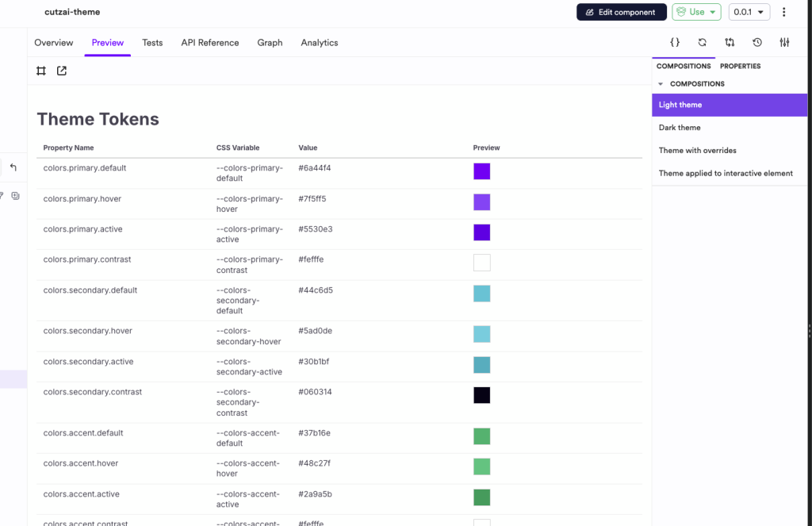812x526 pixels.
Task: Click the Edit component button
Action: (621, 12)
